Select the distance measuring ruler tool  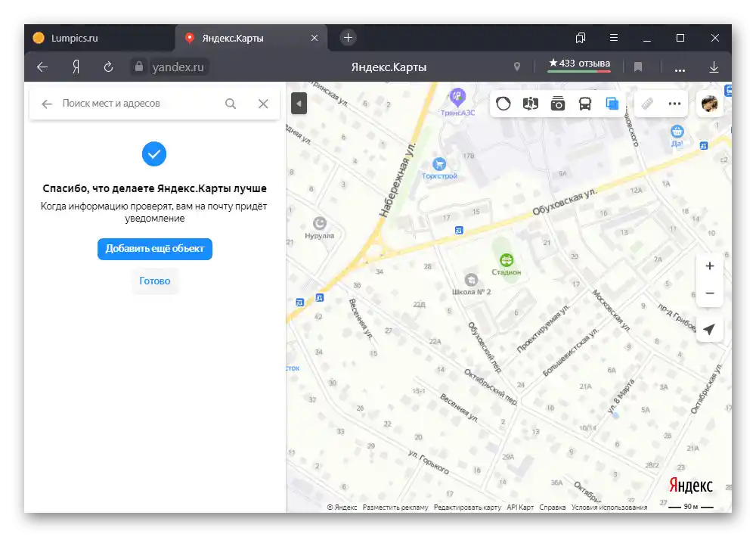click(x=648, y=104)
